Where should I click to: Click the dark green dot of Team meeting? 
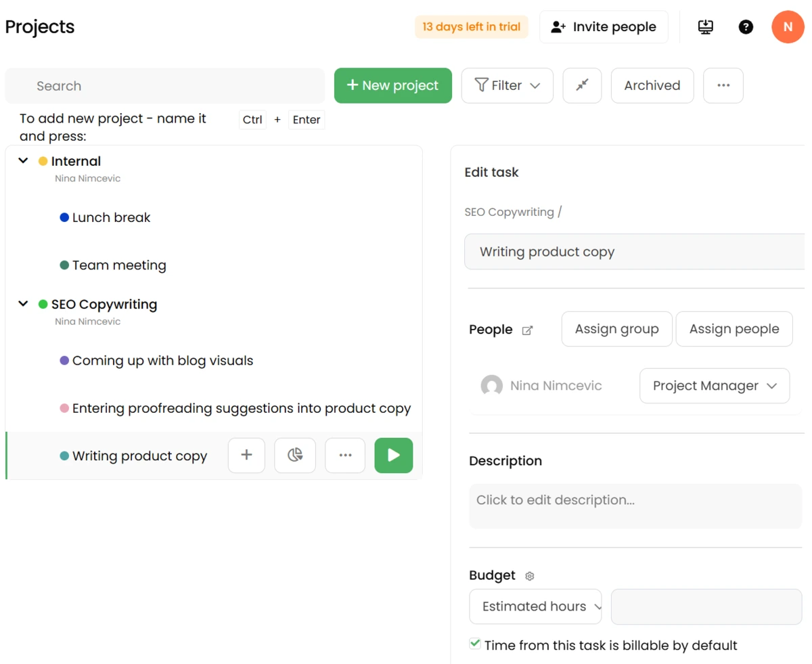pos(64,265)
